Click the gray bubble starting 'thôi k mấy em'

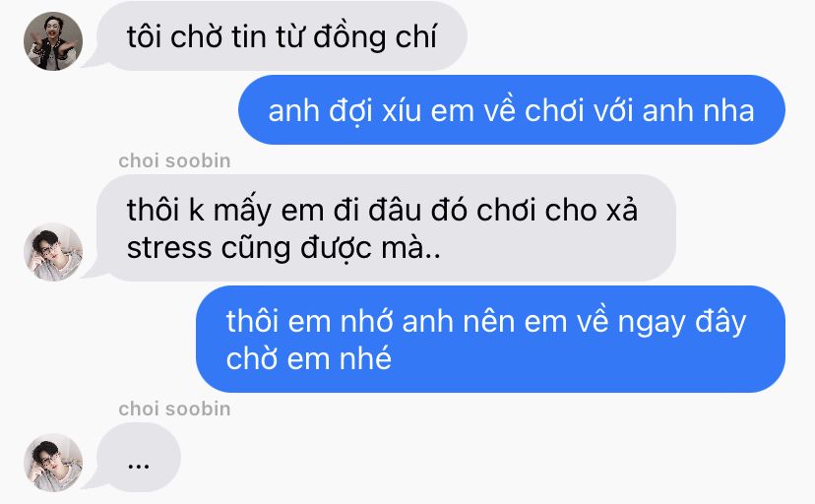(386, 228)
